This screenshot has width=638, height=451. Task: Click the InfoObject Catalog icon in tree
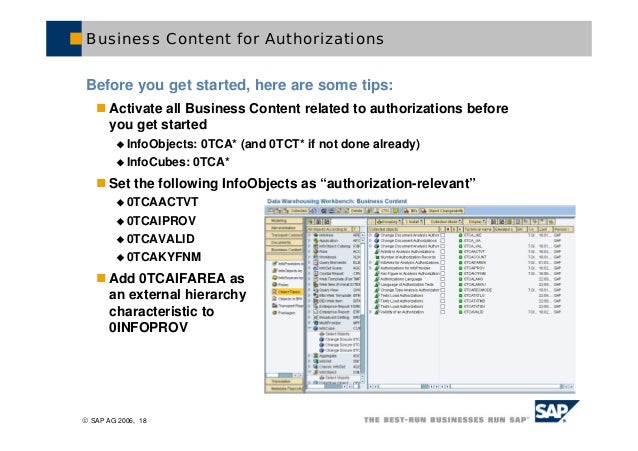[x=316, y=246]
